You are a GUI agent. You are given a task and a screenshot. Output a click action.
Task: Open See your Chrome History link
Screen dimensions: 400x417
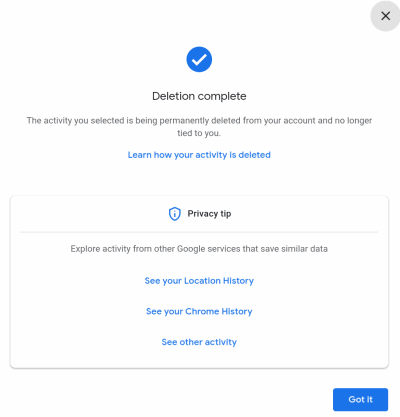coord(199,311)
